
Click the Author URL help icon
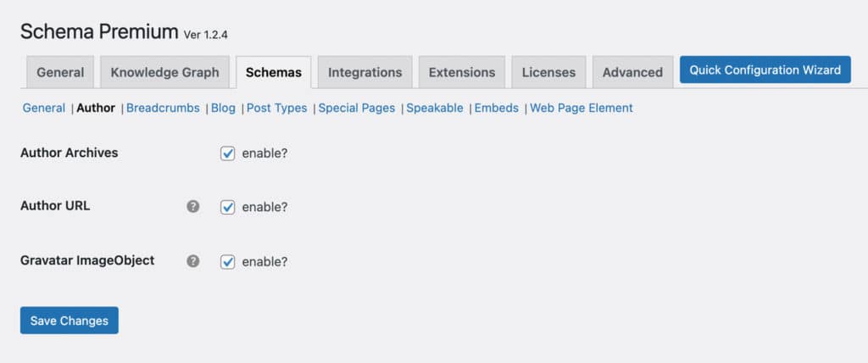(192, 207)
